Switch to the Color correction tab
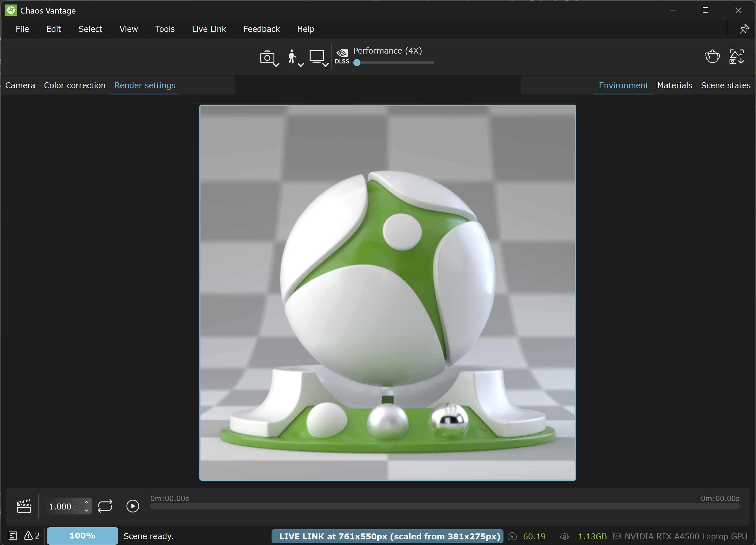The width and height of the screenshot is (756, 545). [x=75, y=85]
